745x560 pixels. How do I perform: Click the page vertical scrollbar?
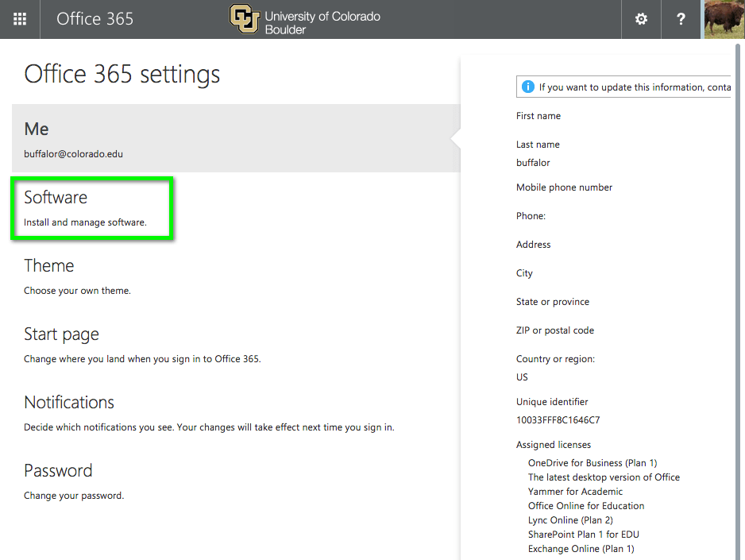tap(738, 302)
